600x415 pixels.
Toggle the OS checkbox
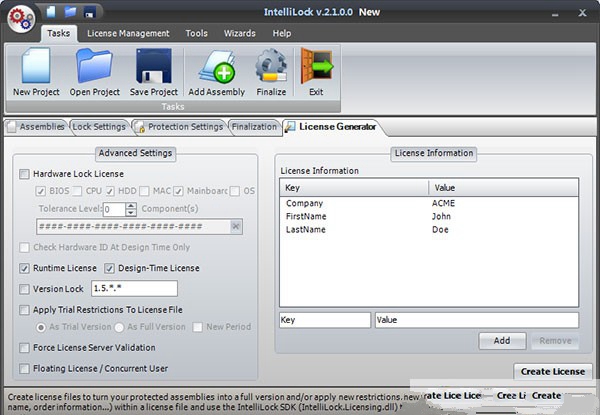tap(235, 191)
